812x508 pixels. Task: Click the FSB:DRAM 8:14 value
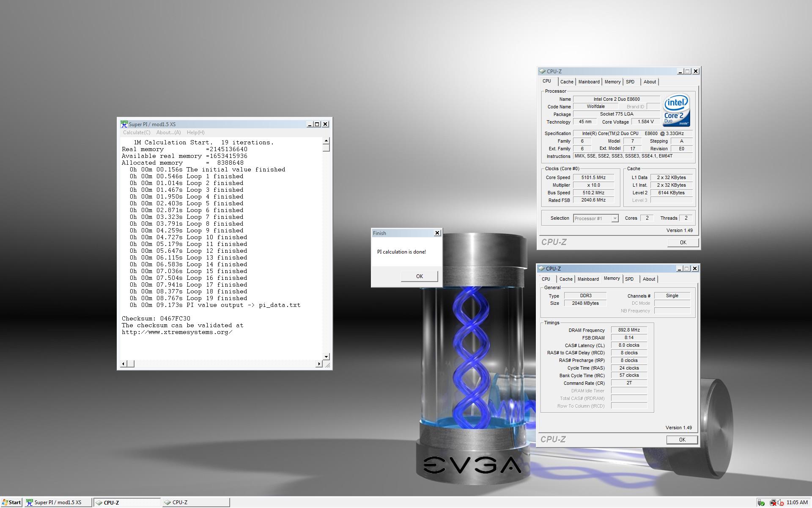click(x=629, y=338)
